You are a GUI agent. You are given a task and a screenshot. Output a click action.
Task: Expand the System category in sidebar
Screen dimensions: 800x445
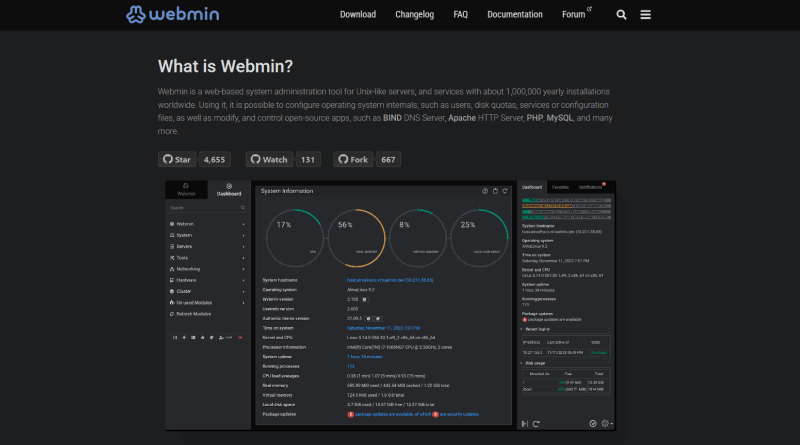tap(207, 235)
